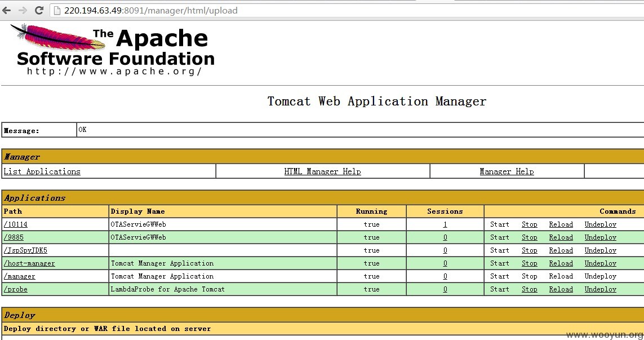The width and height of the screenshot is (644, 340).
Task: Click Start text in /probe row
Action: coord(499,289)
